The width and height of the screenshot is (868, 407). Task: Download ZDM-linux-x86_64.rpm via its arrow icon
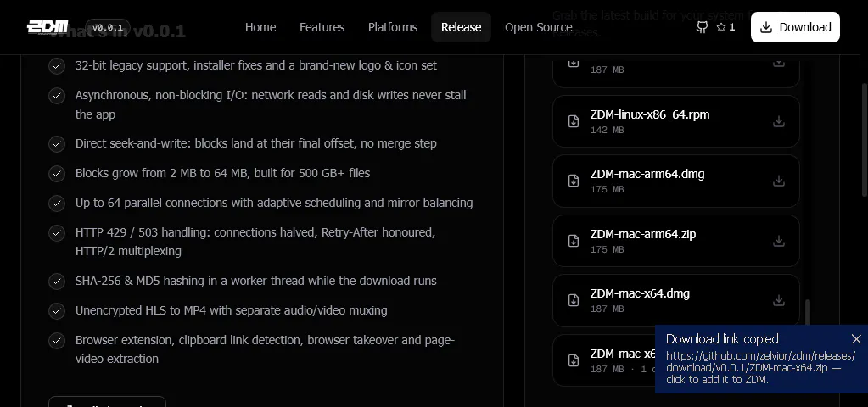pos(779,121)
